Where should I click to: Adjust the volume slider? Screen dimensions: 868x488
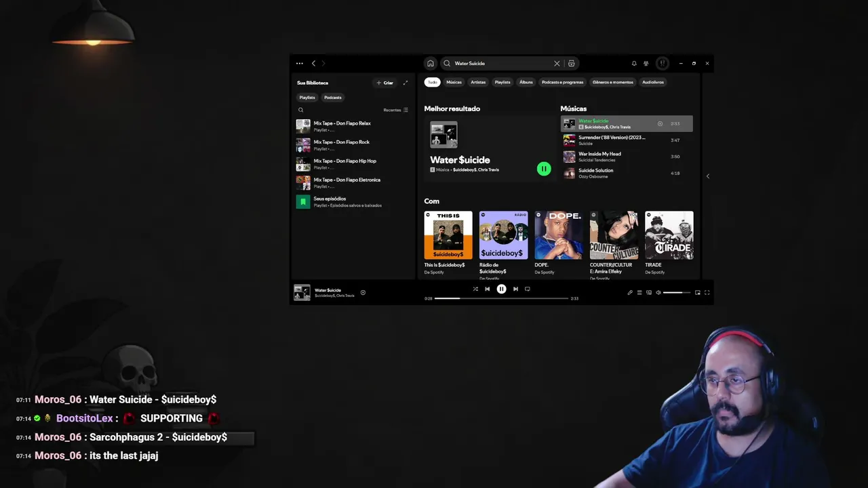click(x=677, y=293)
